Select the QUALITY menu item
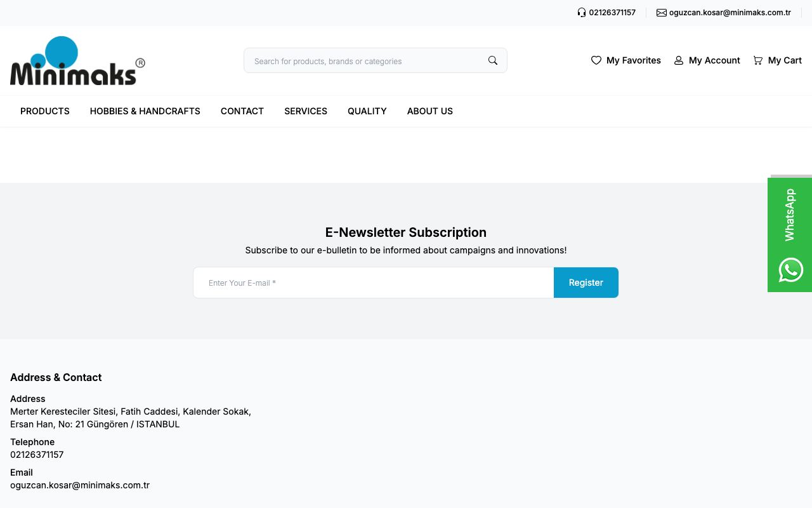The height and width of the screenshot is (508, 812). click(x=367, y=111)
